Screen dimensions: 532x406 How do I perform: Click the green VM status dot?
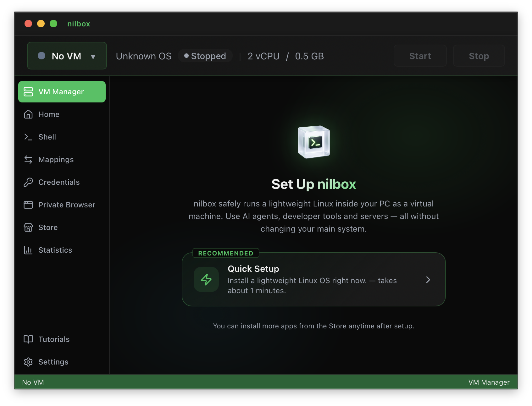(41, 56)
